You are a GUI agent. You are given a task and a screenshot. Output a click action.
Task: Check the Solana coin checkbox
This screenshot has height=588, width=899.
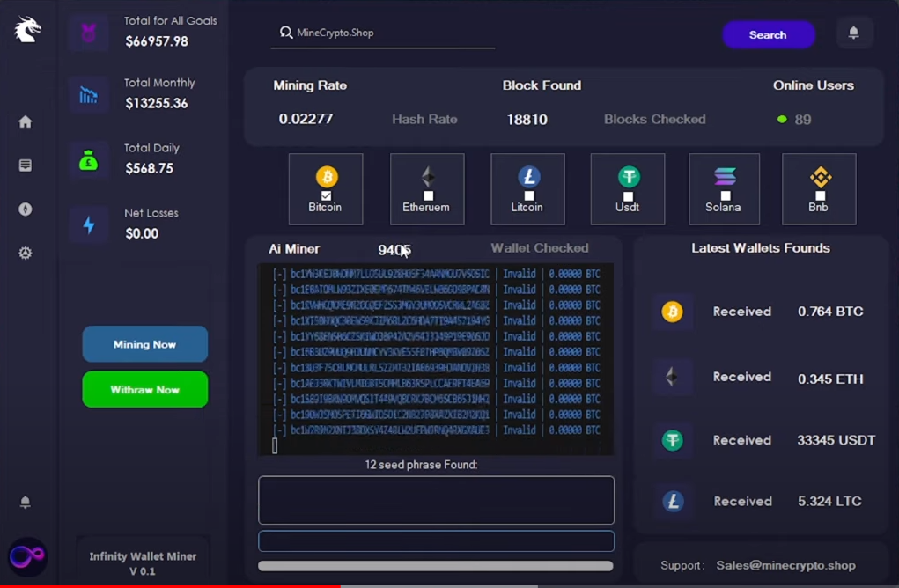click(726, 195)
